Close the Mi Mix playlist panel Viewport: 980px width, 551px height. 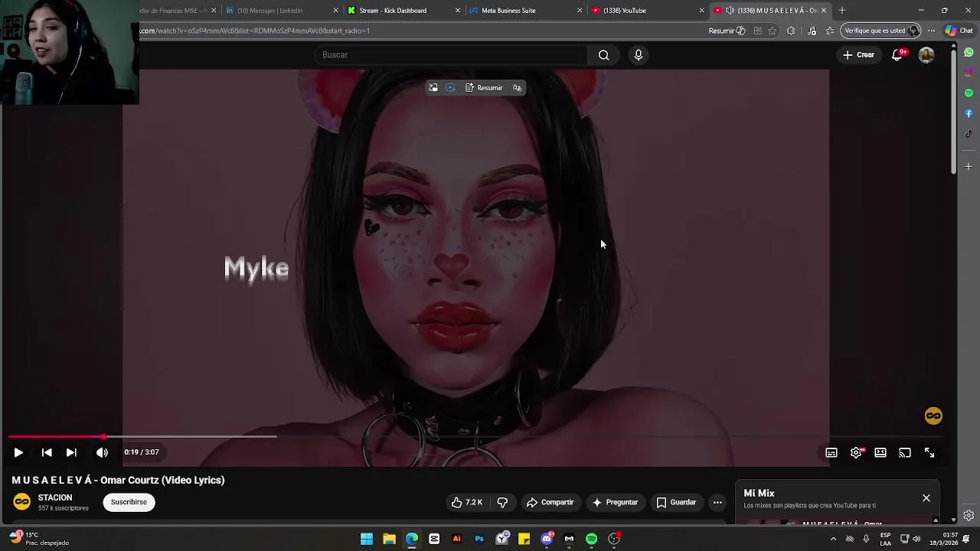pyautogui.click(x=926, y=498)
